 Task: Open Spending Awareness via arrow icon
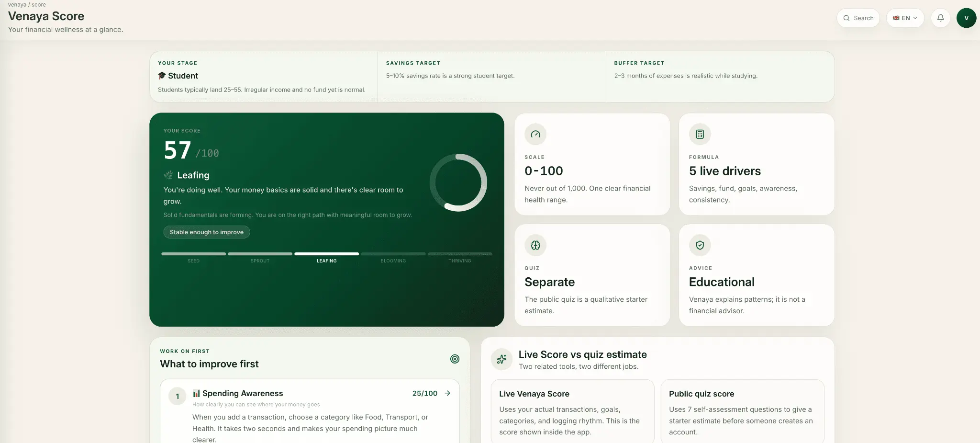coord(447,393)
